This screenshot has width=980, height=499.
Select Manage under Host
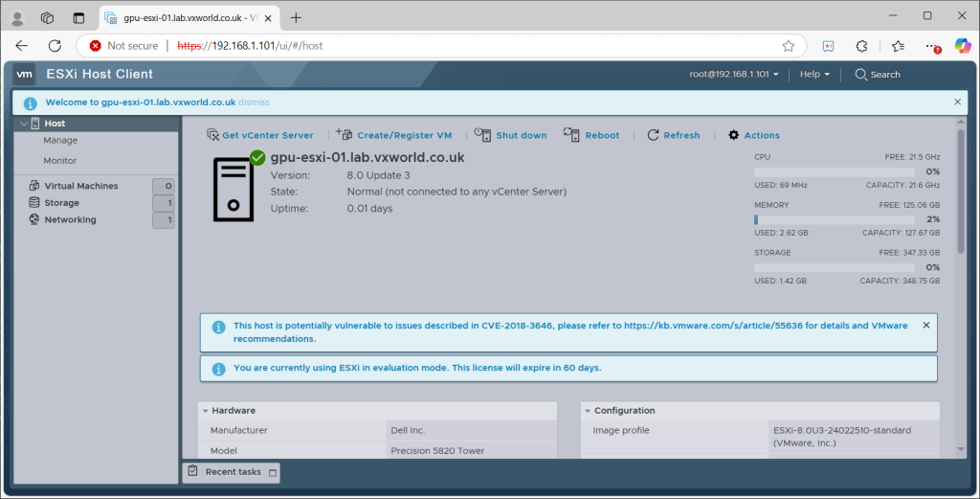[60, 141]
